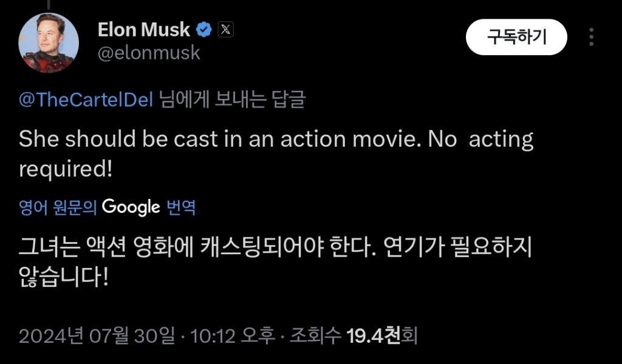Open the 2024년 07월 30일 date link
This screenshot has width=622, height=364.
tap(97, 335)
